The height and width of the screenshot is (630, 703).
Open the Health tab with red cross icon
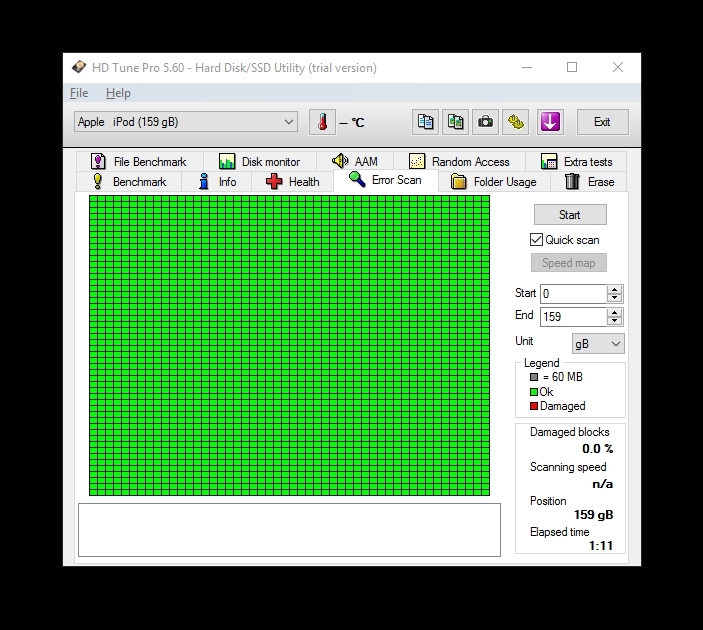click(x=292, y=182)
